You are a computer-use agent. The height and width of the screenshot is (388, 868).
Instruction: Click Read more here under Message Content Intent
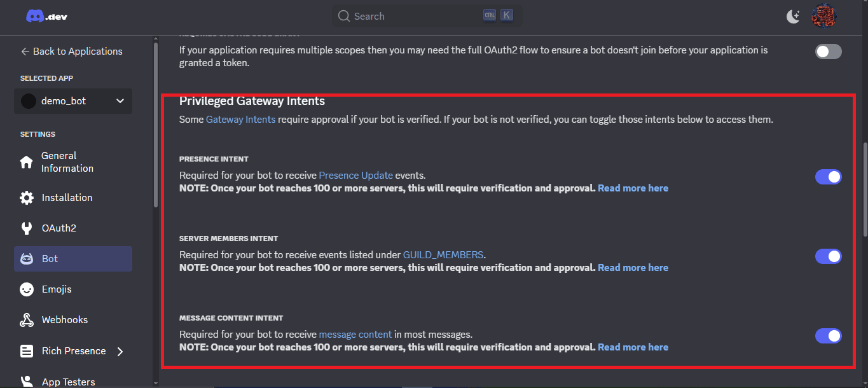633,347
